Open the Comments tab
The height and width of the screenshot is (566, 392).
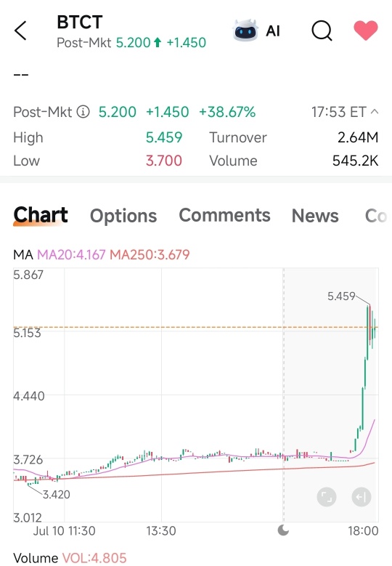[x=224, y=215]
